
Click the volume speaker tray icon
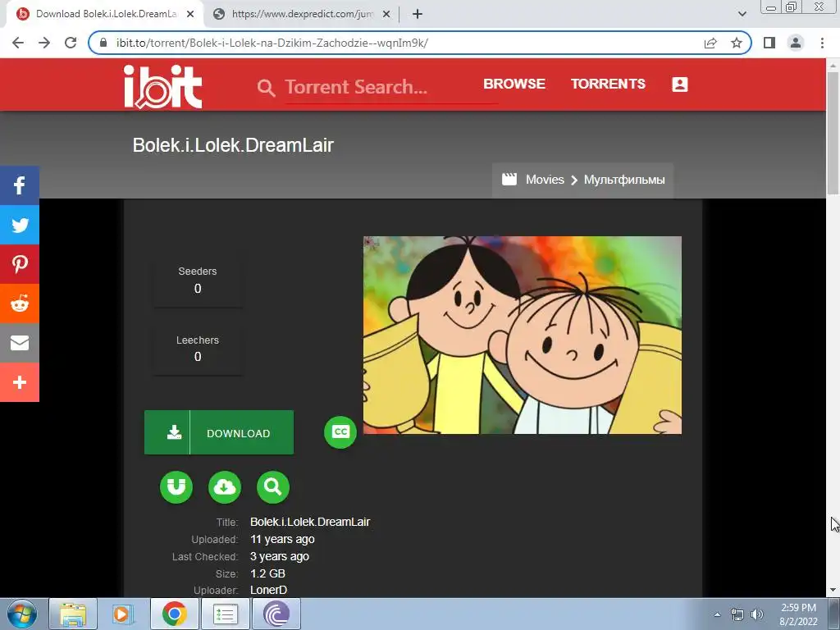pos(757,614)
